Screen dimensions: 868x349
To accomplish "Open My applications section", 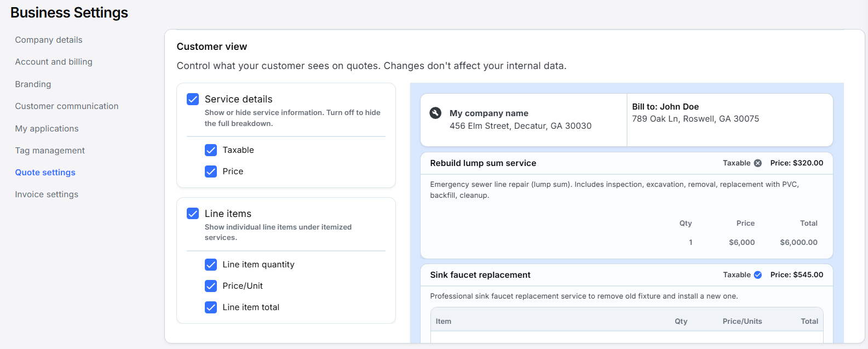I will coord(47,129).
